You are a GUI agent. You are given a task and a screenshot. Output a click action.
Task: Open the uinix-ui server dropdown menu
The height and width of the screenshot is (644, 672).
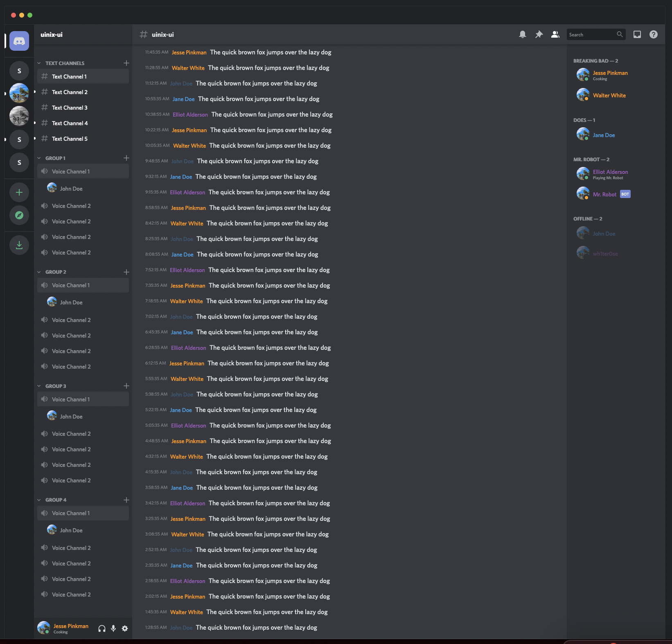coord(82,34)
